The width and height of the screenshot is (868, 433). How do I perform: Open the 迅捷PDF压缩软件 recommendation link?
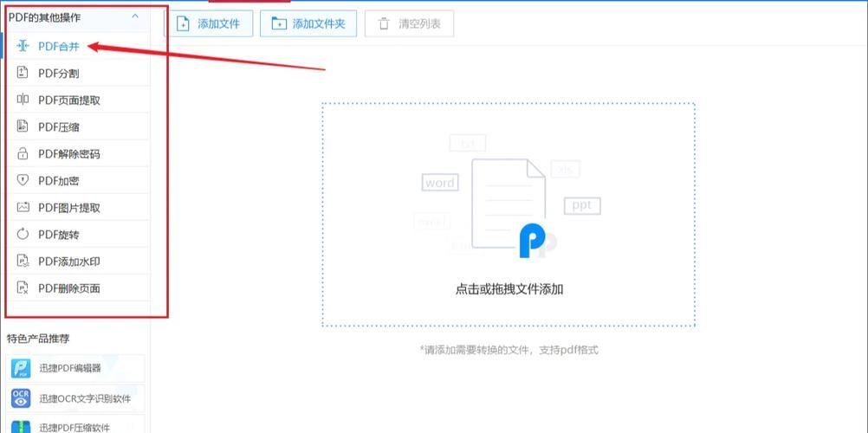(75, 425)
